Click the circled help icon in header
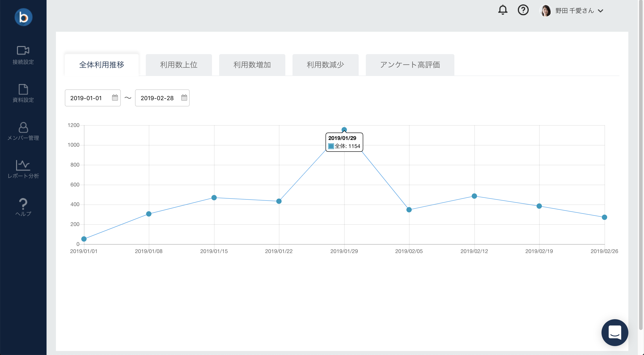 (523, 10)
